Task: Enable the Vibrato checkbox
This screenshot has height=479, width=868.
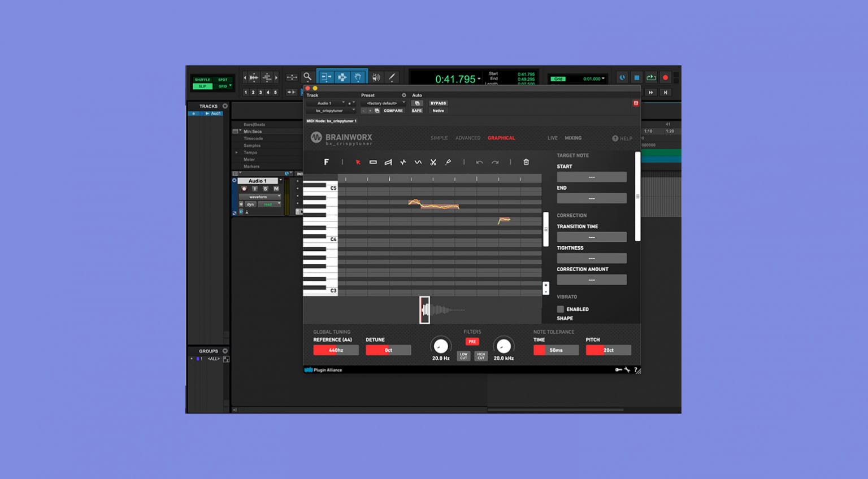Action: coord(561,309)
